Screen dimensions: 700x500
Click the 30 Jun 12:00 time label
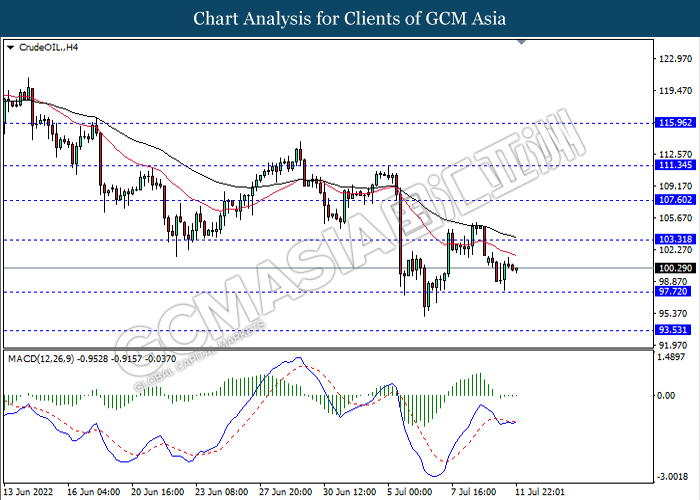(350, 492)
